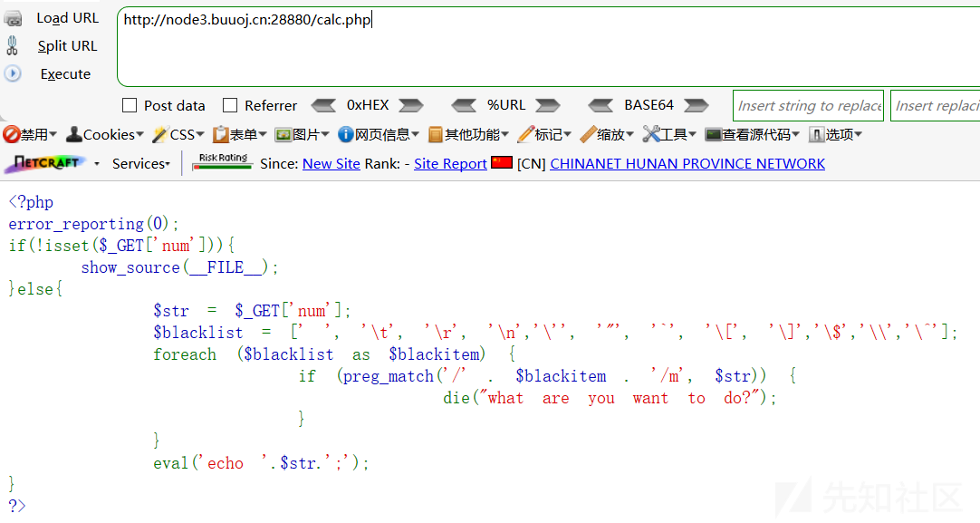The width and height of the screenshot is (980, 523).
Task: Click the Execute button label
Action: pos(65,74)
